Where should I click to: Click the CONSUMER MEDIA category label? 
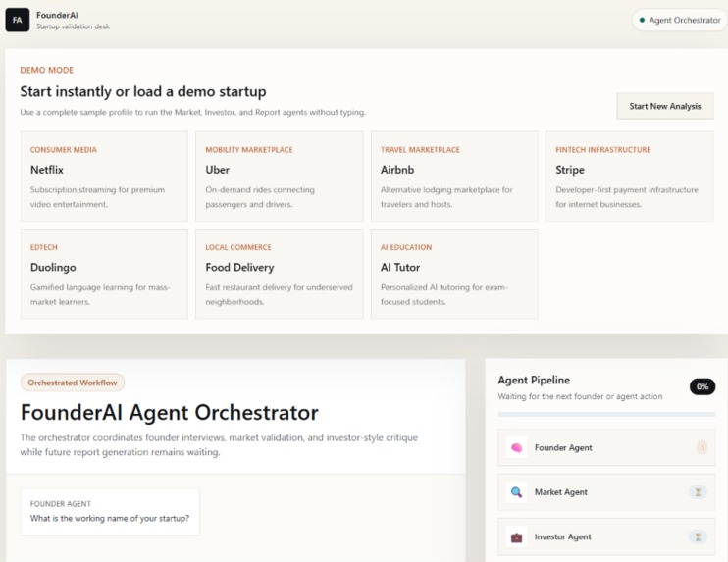[64, 150]
